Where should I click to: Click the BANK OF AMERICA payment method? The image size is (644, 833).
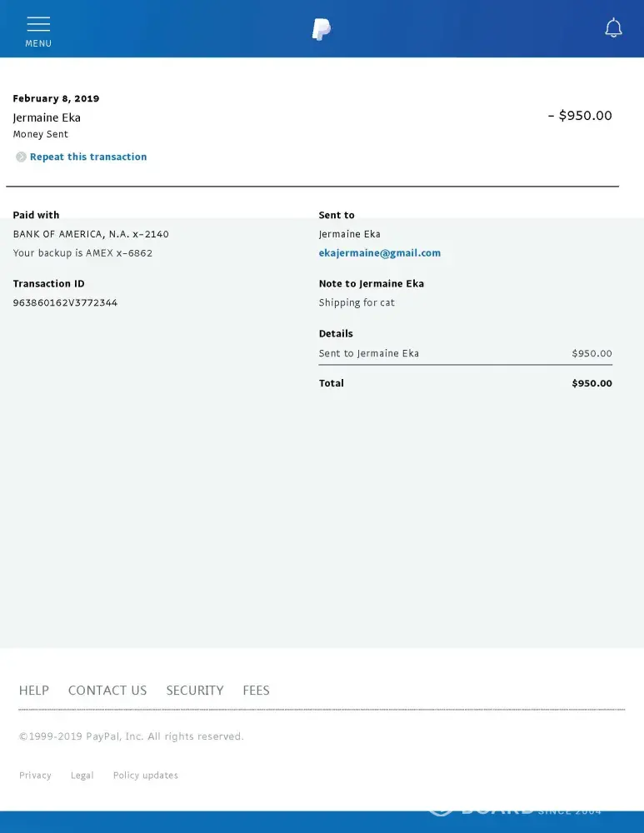pyautogui.click(x=91, y=234)
